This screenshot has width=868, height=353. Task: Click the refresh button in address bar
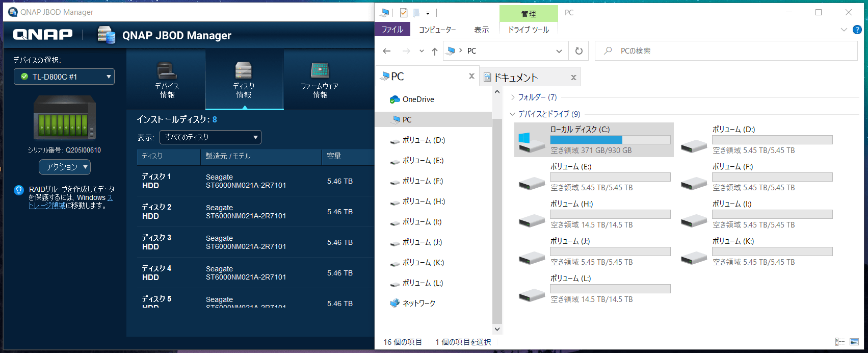coord(578,51)
